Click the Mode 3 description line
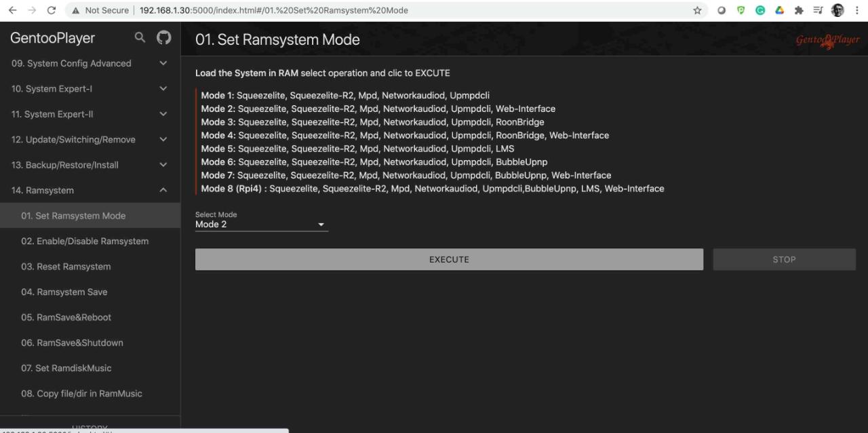The image size is (868, 433). 372,122
